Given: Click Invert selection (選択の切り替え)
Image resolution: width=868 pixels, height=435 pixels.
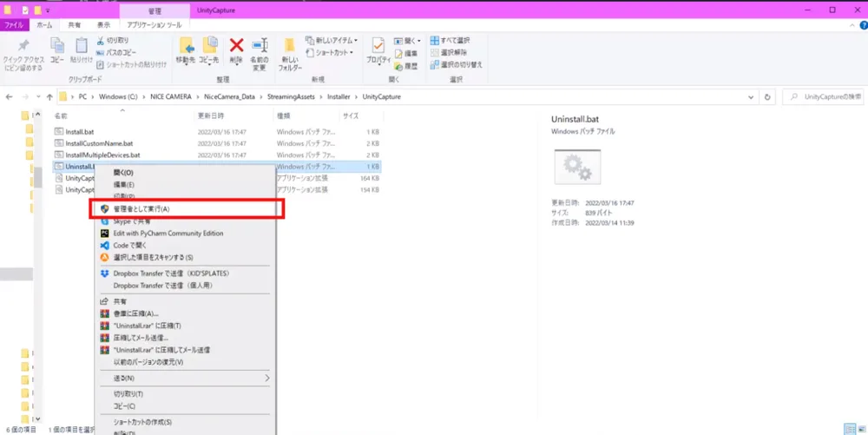Looking at the screenshot, I should (457, 65).
